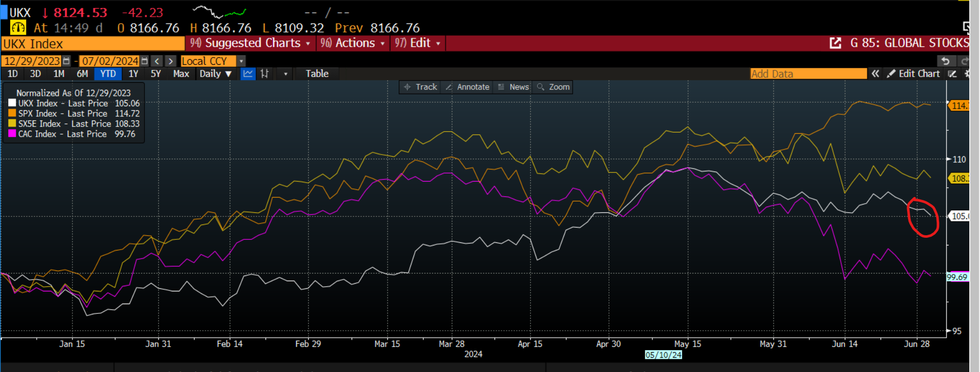Viewport: 980px width, 372px height.
Task: Click the magenta CAC Index legend swatch
Action: [x=12, y=134]
